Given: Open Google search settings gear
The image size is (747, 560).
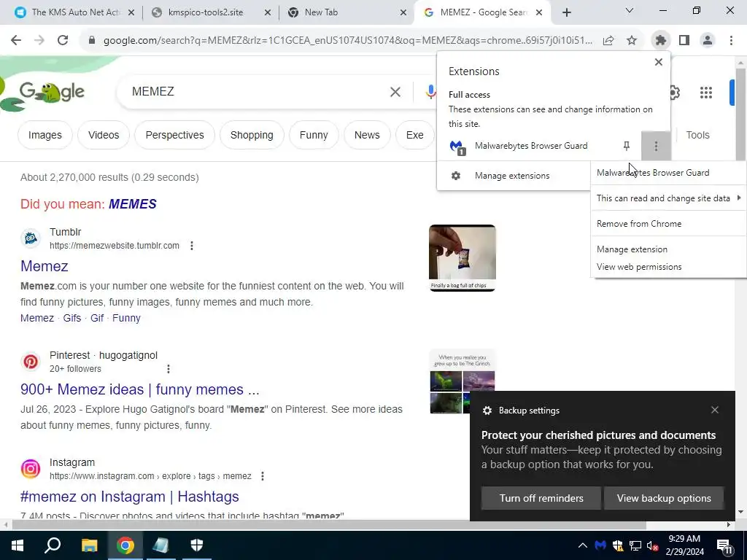Looking at the screenshot, I should [674, 93].
